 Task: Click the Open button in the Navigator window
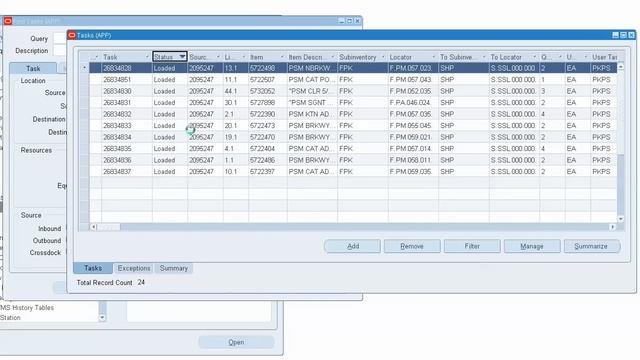coord(236,342)
